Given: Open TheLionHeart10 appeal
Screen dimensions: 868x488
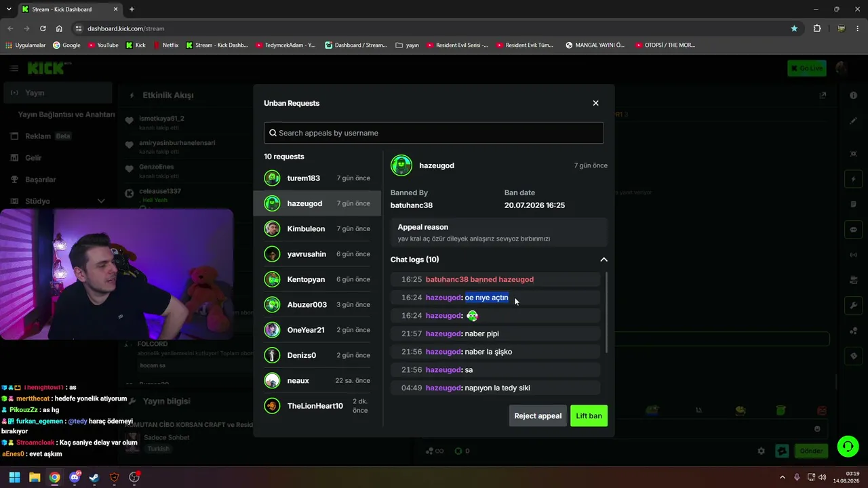Looking at the screenshot, I should pos(317,406).
